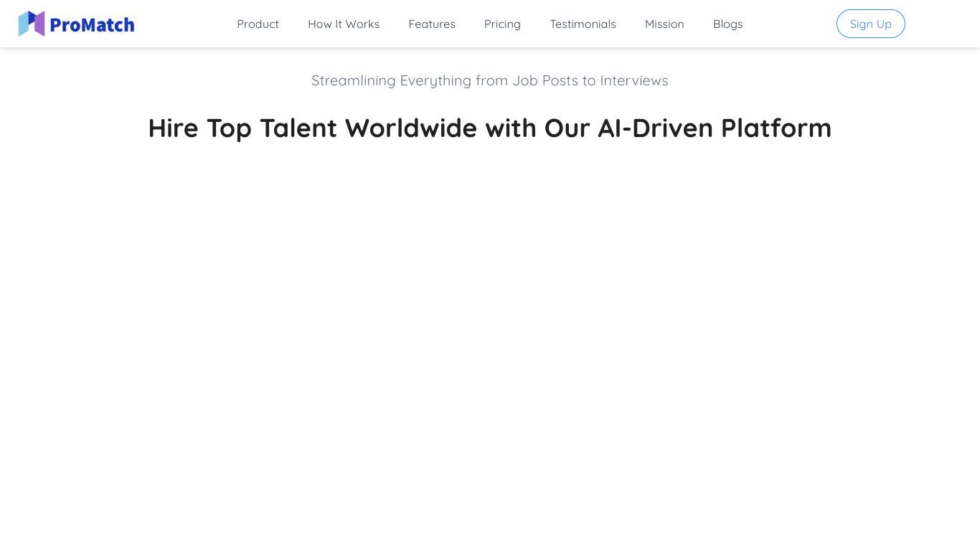Click the 'Streamlining Everything from Job Posts' subtitle
This screenshot has width=980, height=551.
click(490, 80)
